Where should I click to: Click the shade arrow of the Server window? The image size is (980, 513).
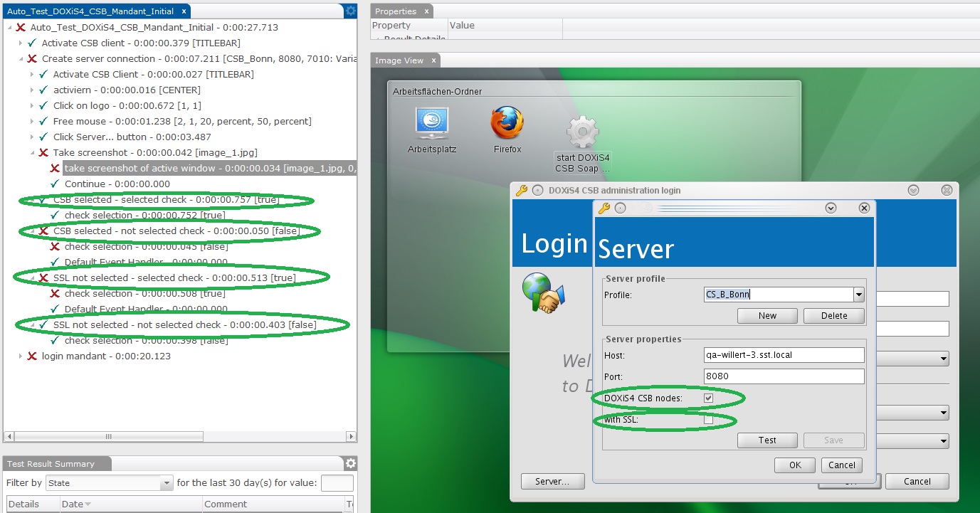830,208
